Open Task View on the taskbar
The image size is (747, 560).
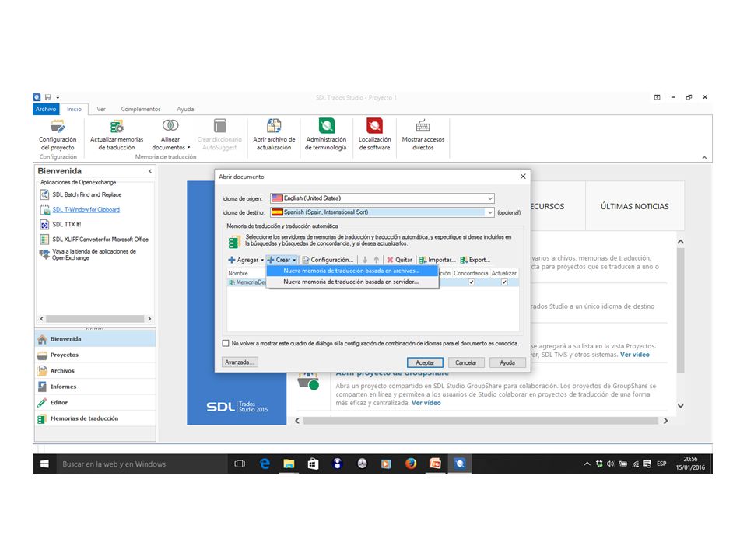pyautogui.click(x=240, y=464)
